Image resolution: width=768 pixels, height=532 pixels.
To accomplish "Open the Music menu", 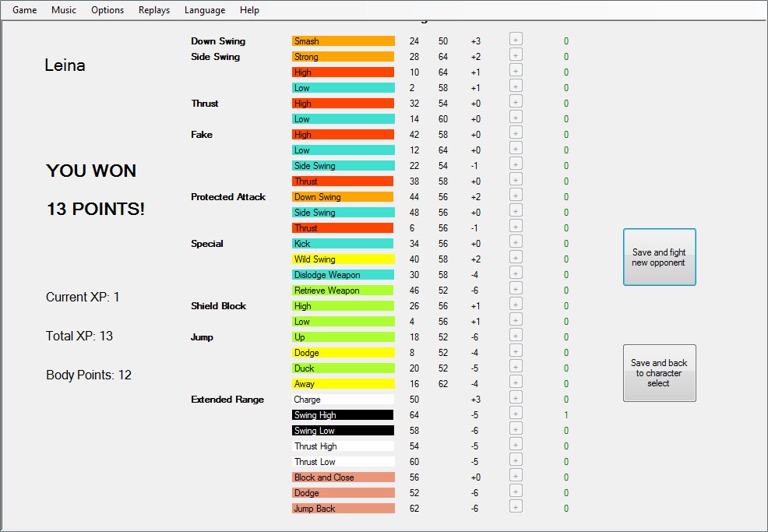I will click(x=64, y=10).
